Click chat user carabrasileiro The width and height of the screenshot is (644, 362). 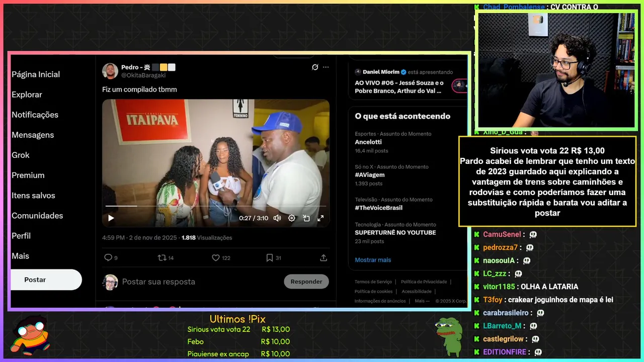[x=506, y=313]
